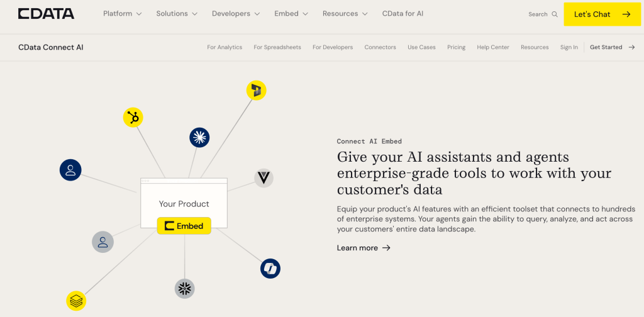
Task: Go to Connectors page
Action: 380,47
